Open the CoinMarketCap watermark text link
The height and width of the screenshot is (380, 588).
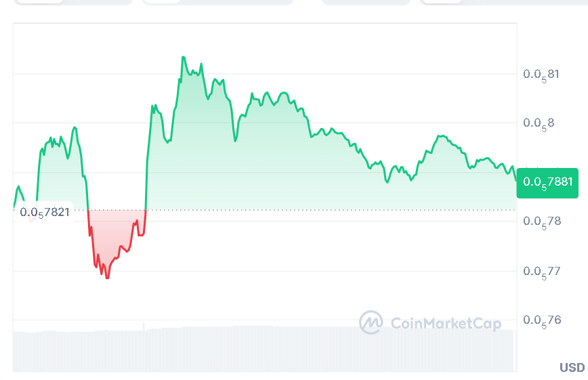(446, 323)
